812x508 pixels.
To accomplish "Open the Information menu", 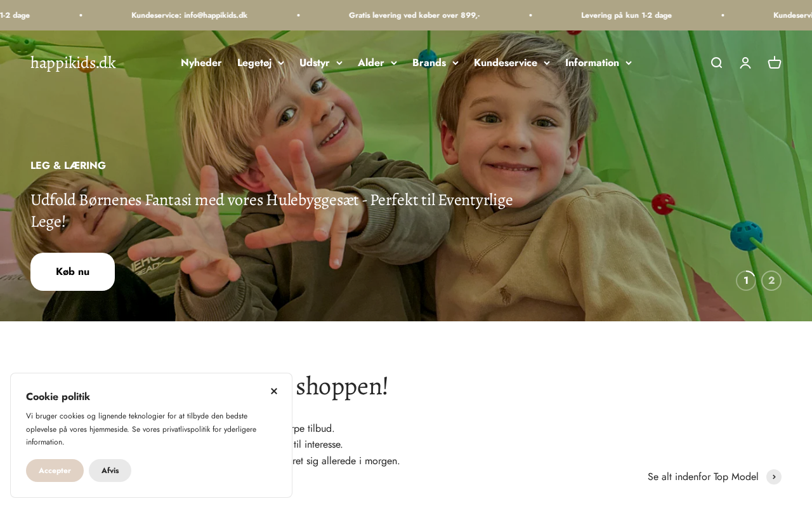I will click(x=598, y=63).
